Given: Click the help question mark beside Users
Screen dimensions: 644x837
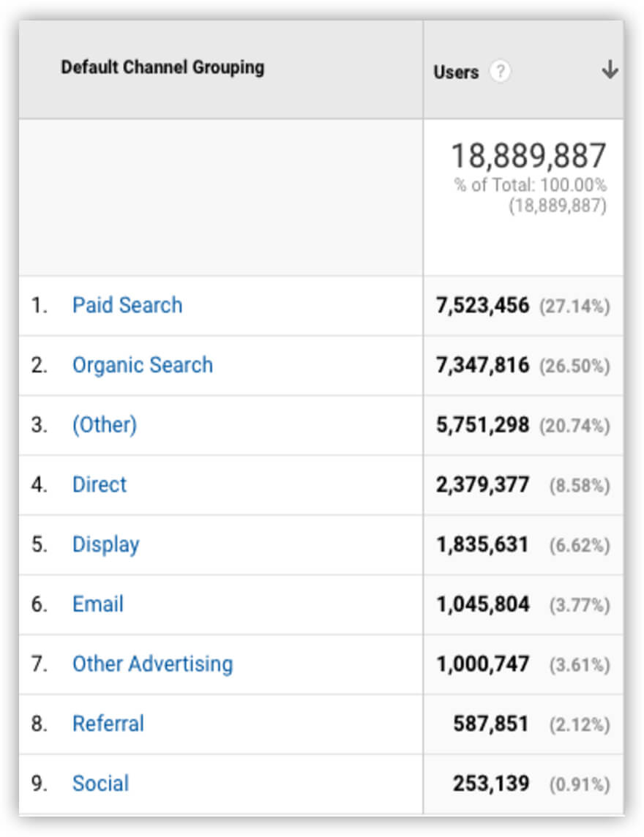Looking at the screenshot, I should (x=500, y=72).
